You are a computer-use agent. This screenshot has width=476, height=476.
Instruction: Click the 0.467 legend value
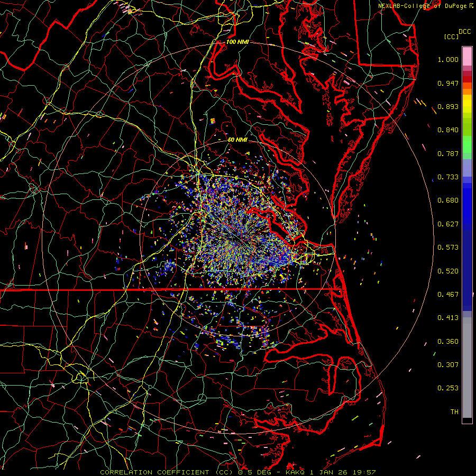click(448, 295)
